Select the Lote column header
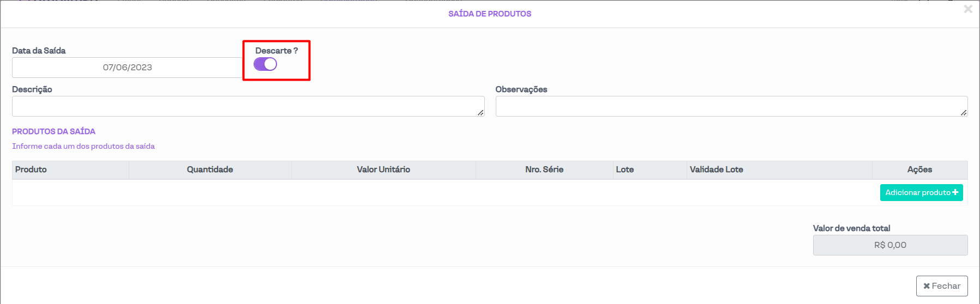 point(625,169)
